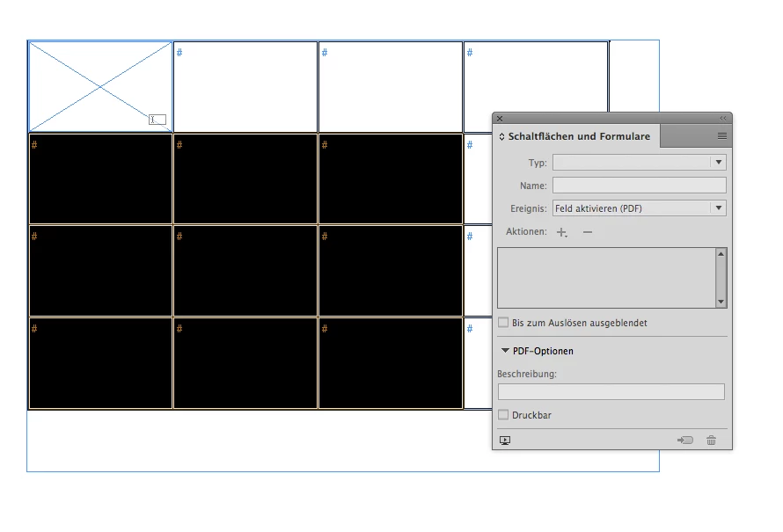Image resolution: width=783 pixels, height=532 pixels.
Task: Remove the action with the minus icon
Action: [588, 232]
